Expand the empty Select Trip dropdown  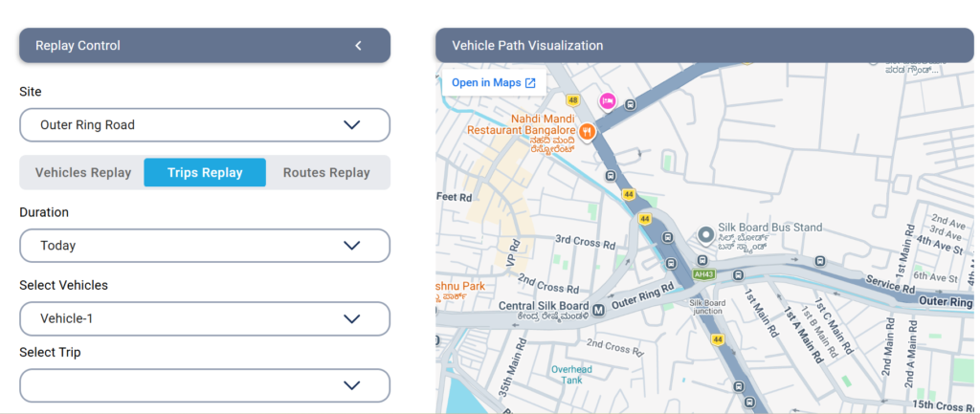205,385
